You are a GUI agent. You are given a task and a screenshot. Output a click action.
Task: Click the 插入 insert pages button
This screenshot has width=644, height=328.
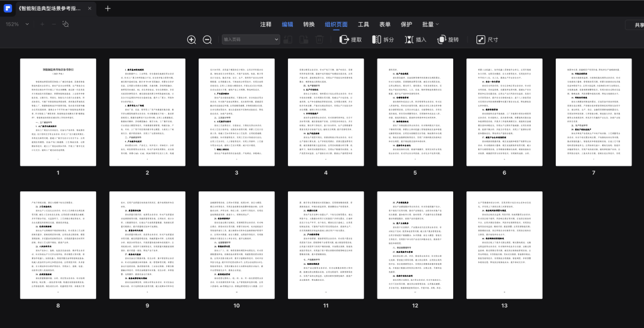click(x=416, y=40)
